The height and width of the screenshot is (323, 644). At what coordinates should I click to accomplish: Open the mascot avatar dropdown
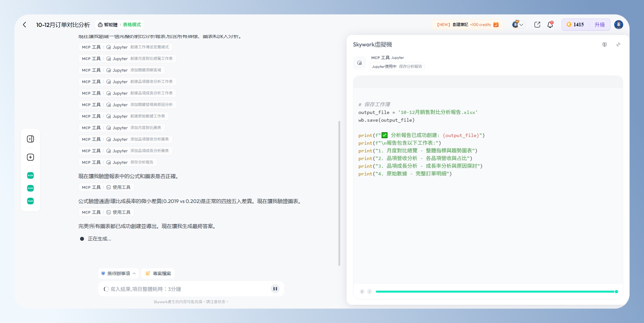pyautogui.click(x=518, y=25)
